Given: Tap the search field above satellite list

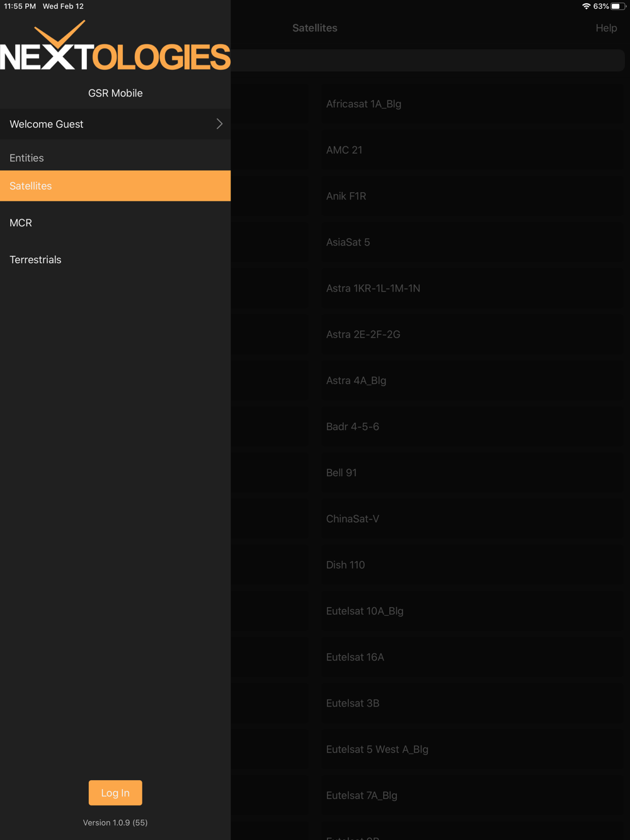Looking at the screenshot, I should tap(428, 60).
